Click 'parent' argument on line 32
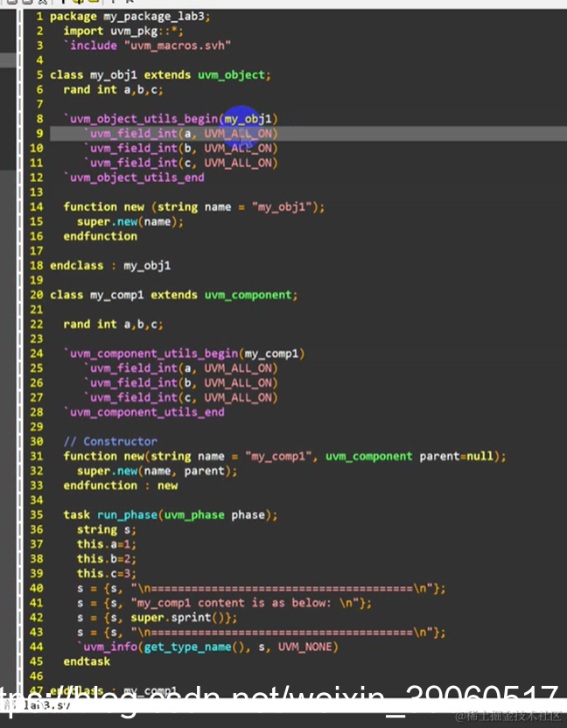The height and width of the screenshot is (728, 567). 204,472
